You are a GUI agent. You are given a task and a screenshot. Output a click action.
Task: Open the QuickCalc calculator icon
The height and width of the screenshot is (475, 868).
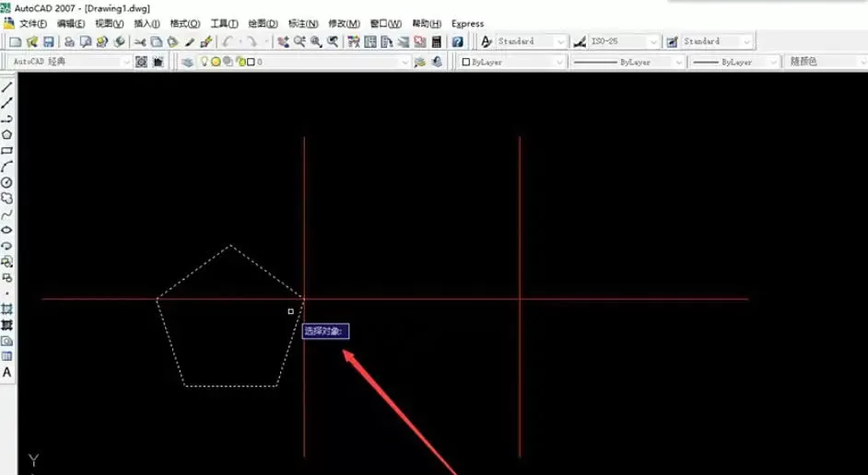click(x=436, y=41)
